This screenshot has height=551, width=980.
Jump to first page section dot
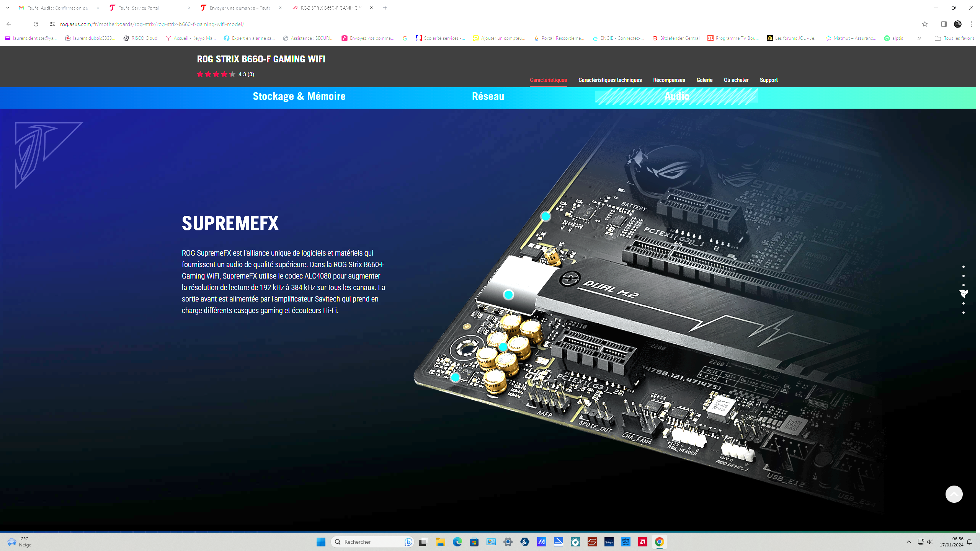(x=964, y=267)
